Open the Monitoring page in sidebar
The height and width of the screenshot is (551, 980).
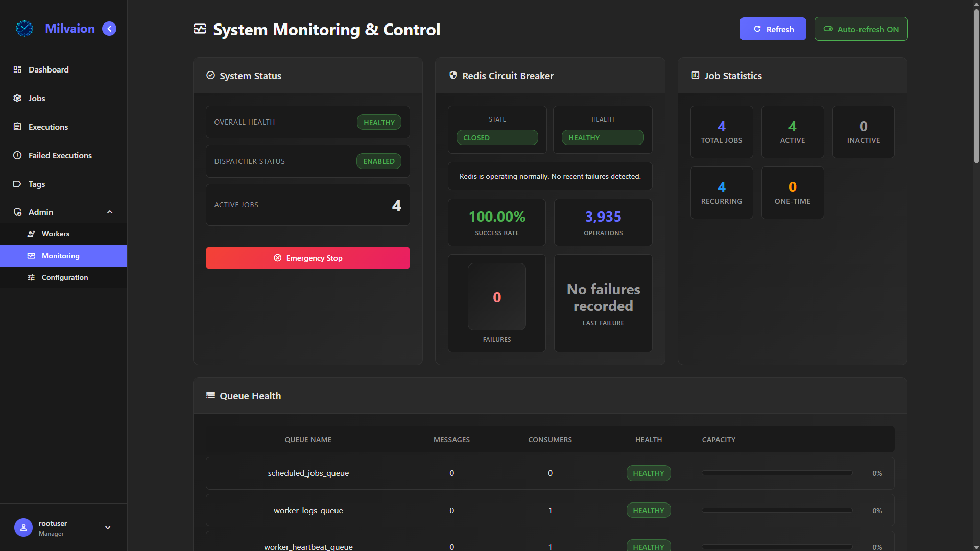point(60,256)
